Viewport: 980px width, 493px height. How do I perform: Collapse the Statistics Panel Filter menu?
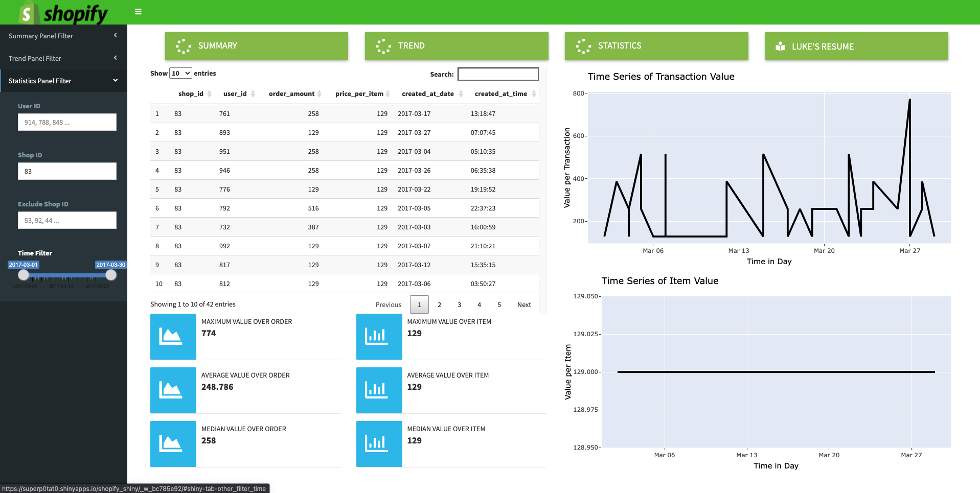[63, 81]
